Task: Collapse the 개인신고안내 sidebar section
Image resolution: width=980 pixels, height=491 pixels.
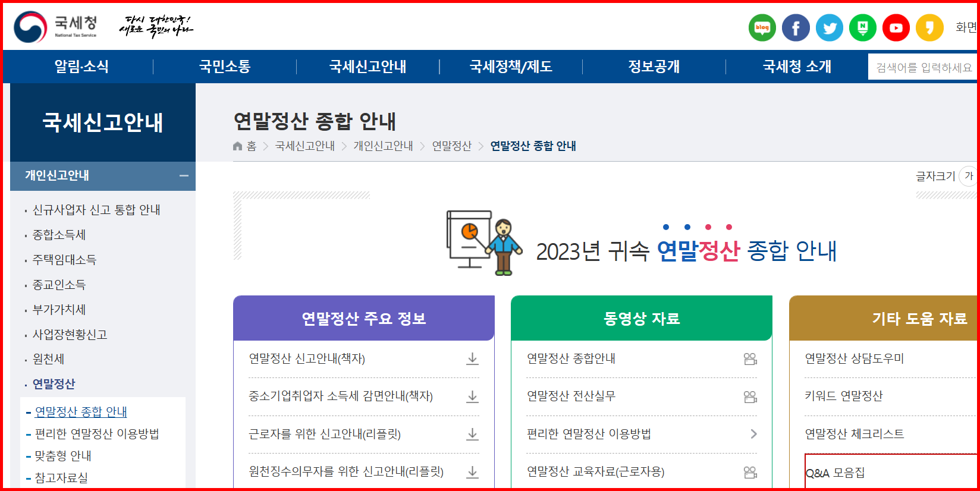Action: pos(184,175)
